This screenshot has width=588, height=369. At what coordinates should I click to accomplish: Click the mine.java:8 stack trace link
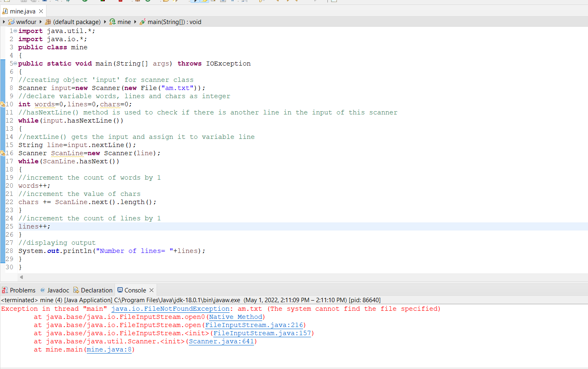(108, 349)
